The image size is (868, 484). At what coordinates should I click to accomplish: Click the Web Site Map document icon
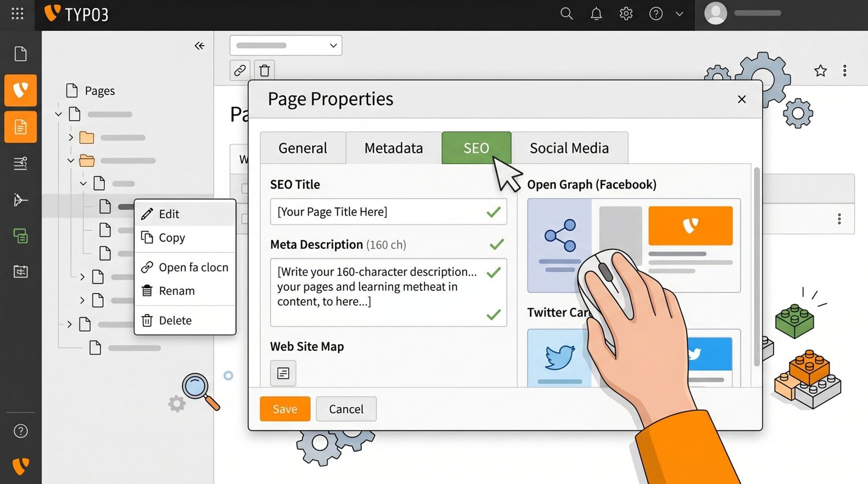click(283, 373)
